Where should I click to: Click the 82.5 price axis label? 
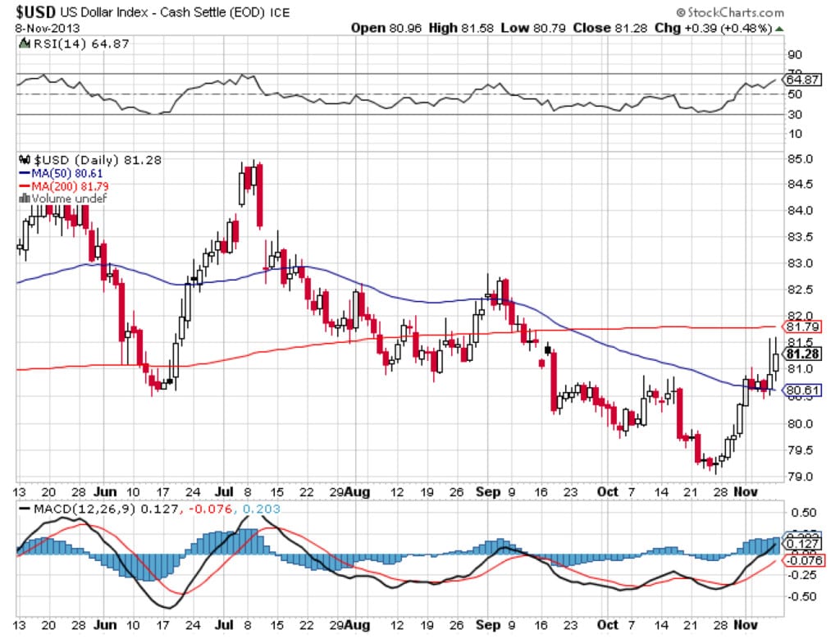(x=800, y=290)
